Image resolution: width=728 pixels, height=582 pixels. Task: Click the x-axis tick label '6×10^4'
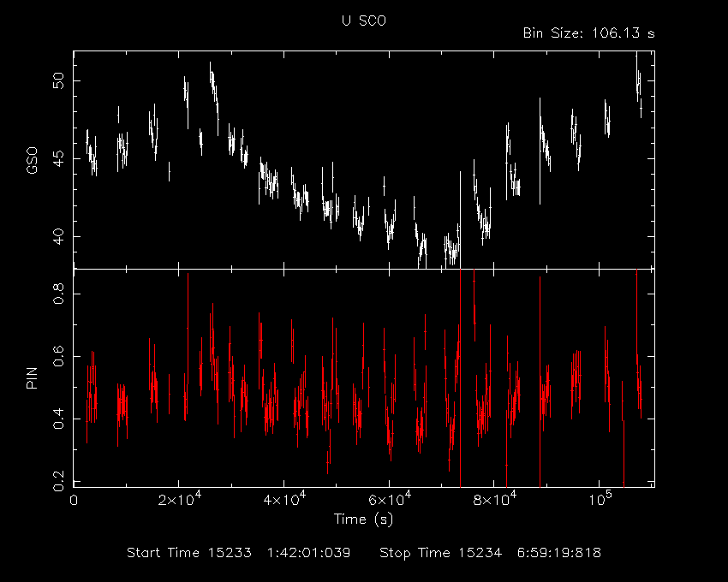(389, 500)
